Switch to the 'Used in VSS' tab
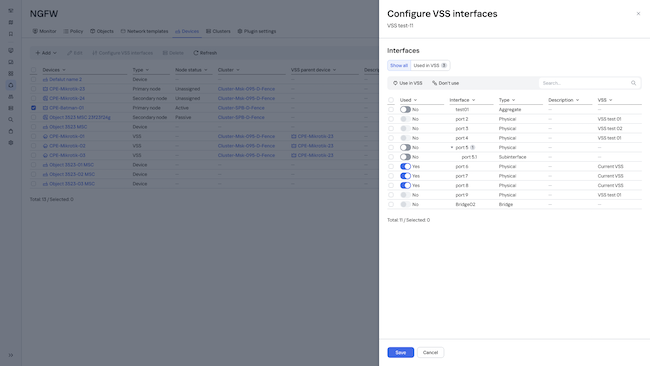 [430, 65]
